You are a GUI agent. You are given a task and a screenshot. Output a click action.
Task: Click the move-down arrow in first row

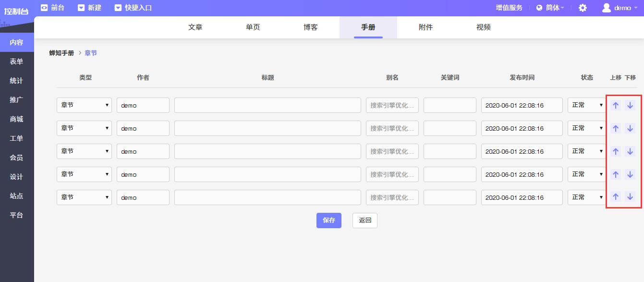[x=630, y=105]
